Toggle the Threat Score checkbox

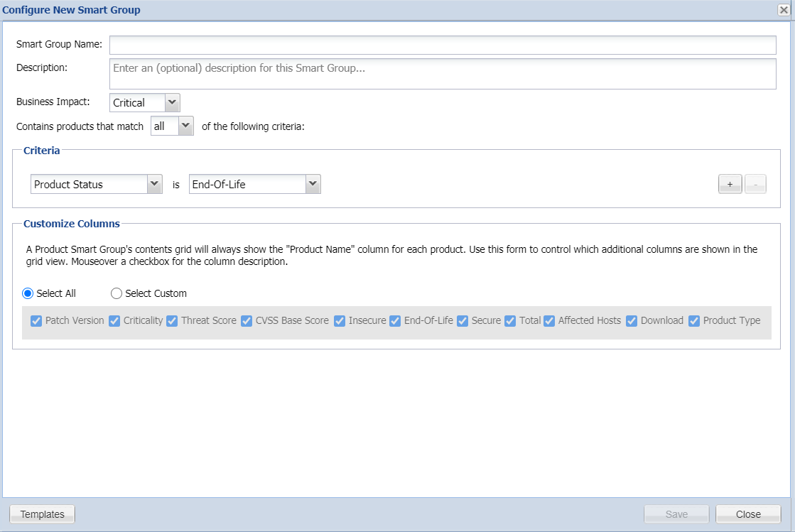pos(172,321)
